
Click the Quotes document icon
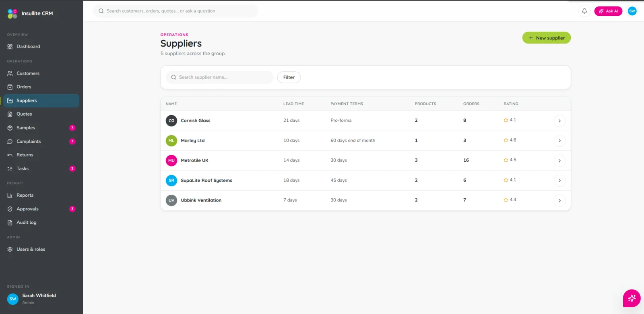[10, 114]
